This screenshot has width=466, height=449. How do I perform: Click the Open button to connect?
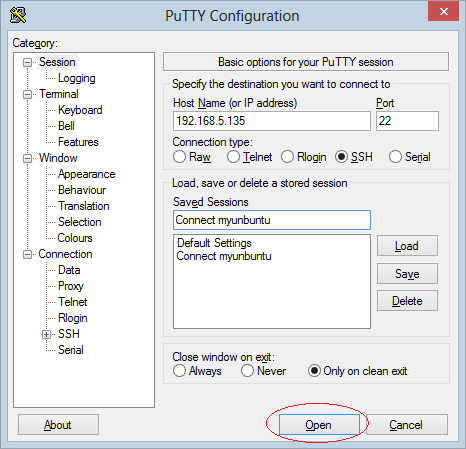click(319, 425)
